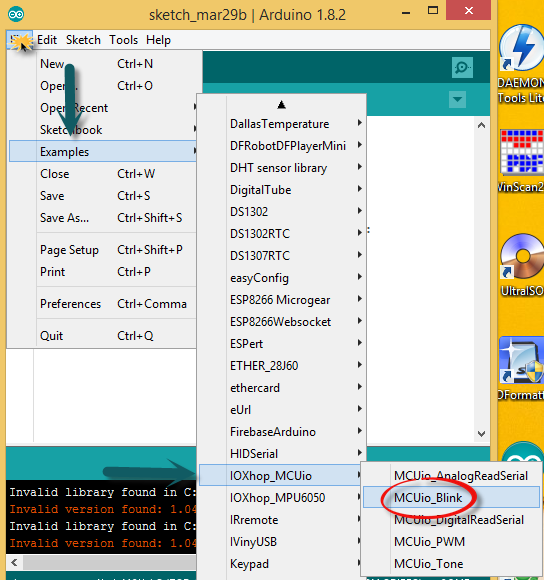Click console horizontal scroll left arrow

(14, 563)
